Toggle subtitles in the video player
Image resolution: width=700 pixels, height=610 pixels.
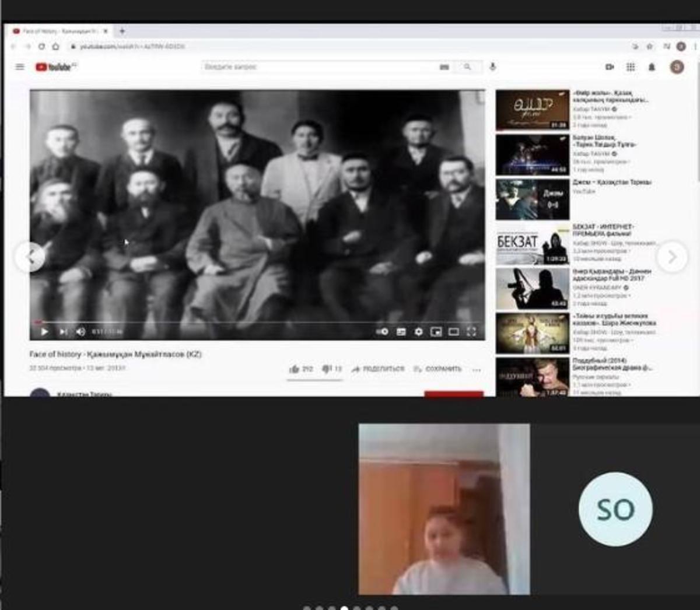[401, 332]
